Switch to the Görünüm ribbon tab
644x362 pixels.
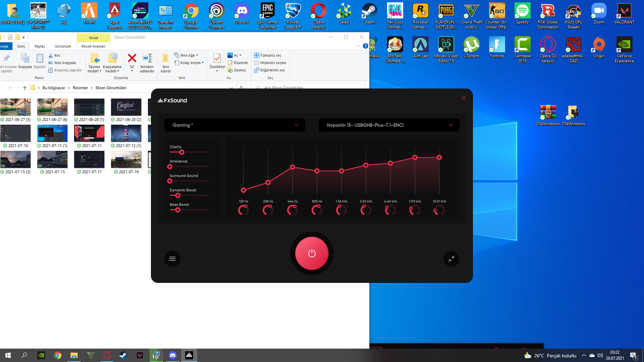tap(63, 46)
